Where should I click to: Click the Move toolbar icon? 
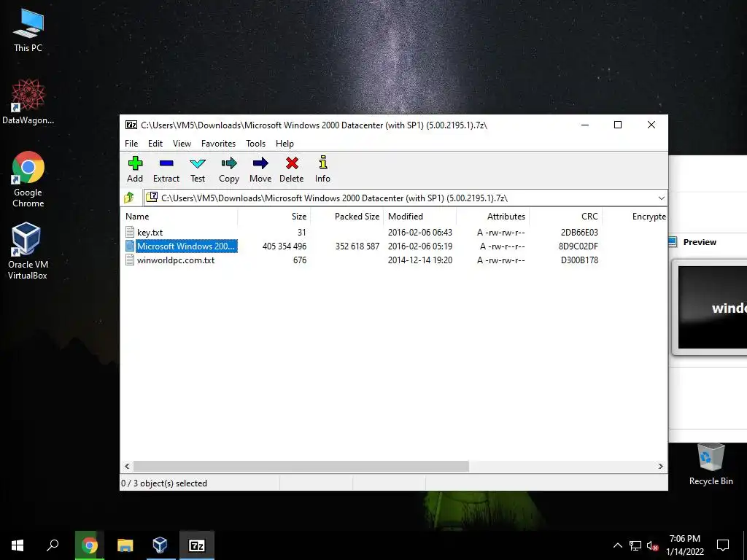tap(260, 163)
